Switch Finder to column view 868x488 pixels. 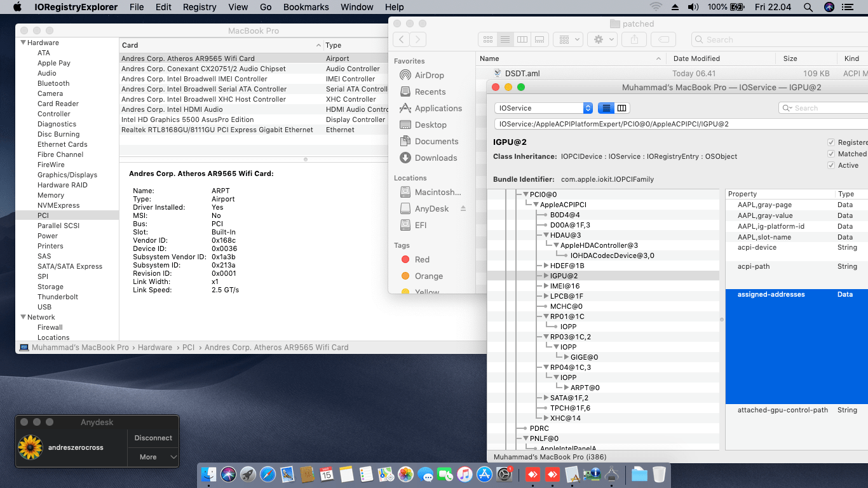point(522,39)
